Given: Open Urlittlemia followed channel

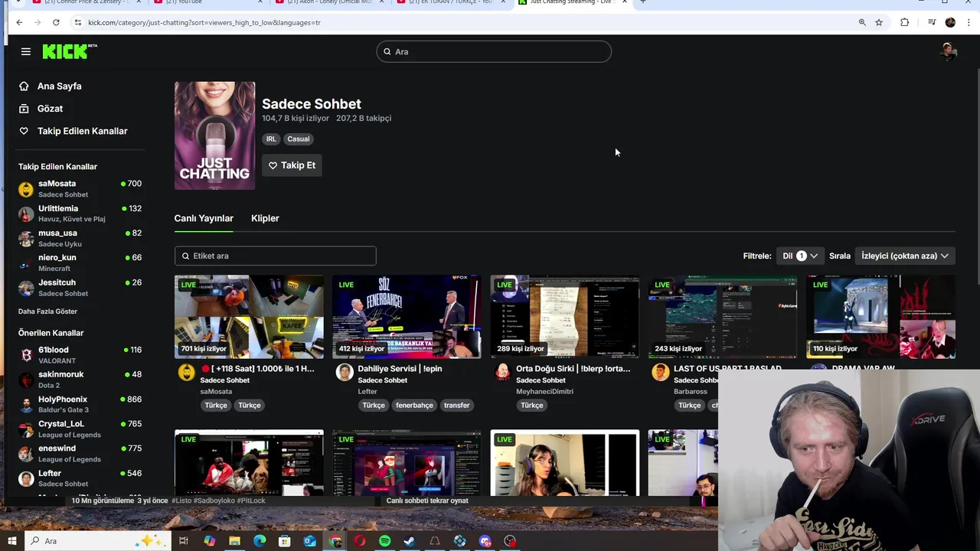Looking at the screenshot, I should (x=80, y=214).
